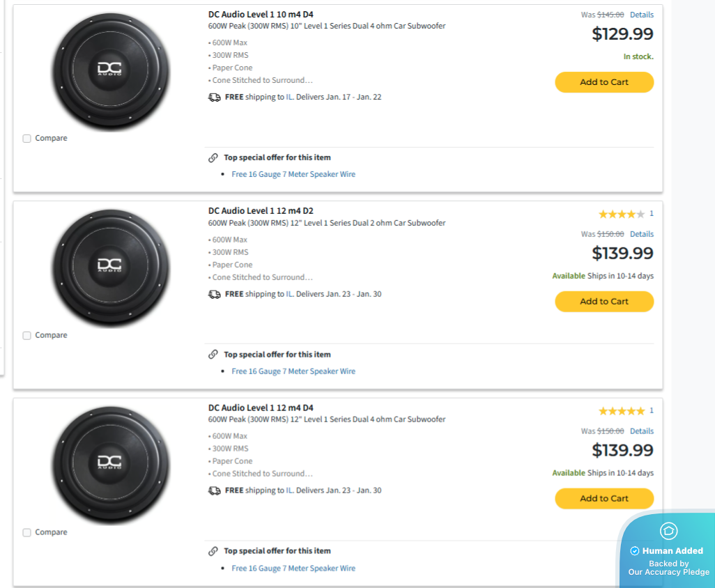This screenshot has height=588, width=715.
Task: Click the truck icon on 12 m4 D2 listing
Action: pyautogui.click(x=214, y=295)
